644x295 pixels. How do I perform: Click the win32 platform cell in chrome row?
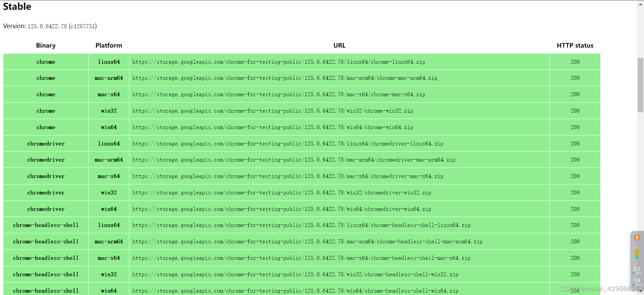pos(109,111)
